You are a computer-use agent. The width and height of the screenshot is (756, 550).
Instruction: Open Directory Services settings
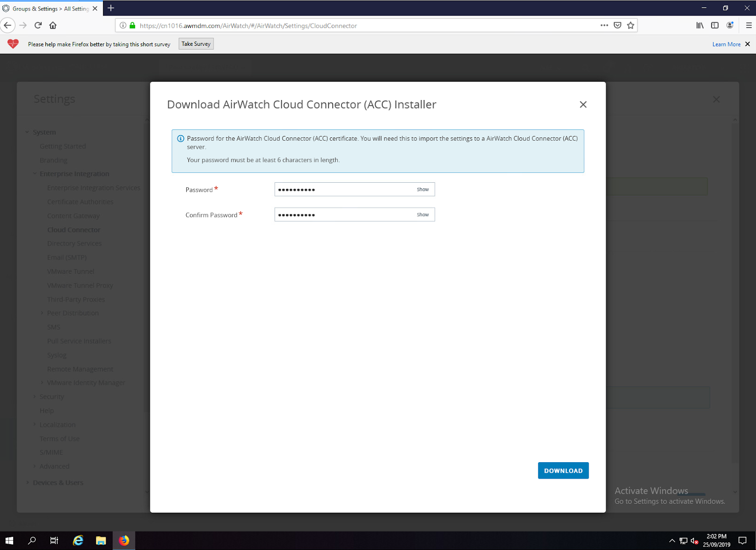(74, 244)
